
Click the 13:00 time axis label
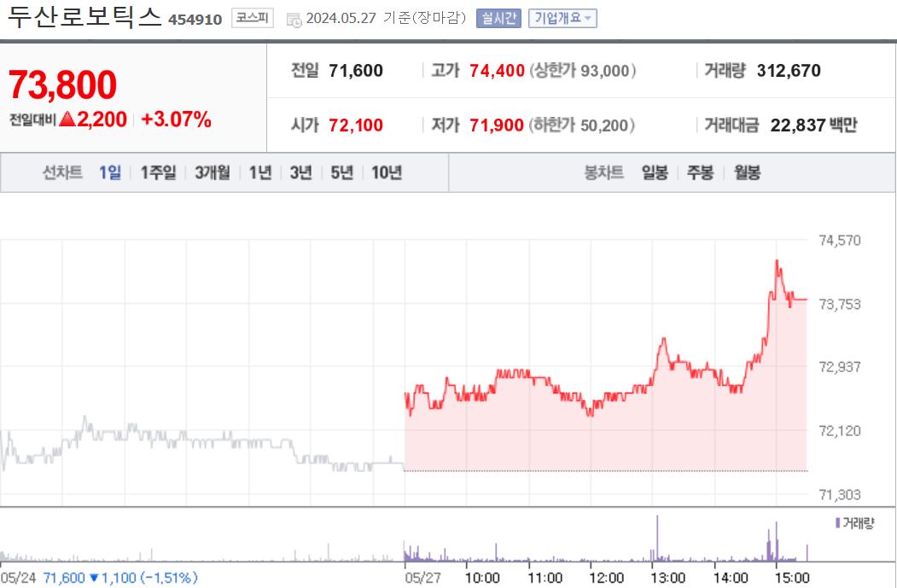pos(668,578)
